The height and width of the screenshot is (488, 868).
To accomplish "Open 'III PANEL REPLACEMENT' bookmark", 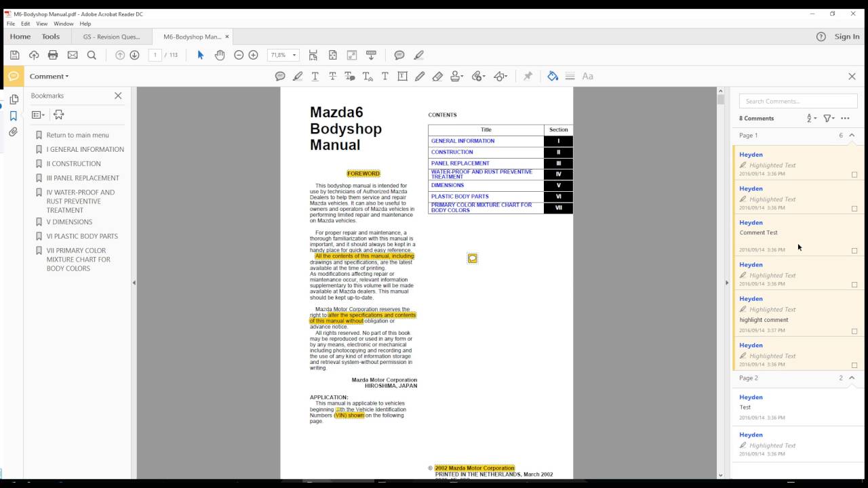I will tap(83, 178).
